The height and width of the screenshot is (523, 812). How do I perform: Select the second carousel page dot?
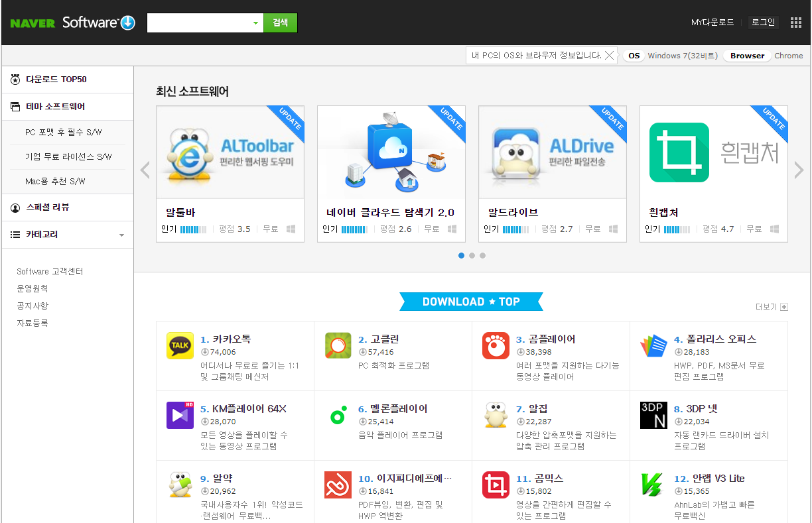tap(472, 255)
